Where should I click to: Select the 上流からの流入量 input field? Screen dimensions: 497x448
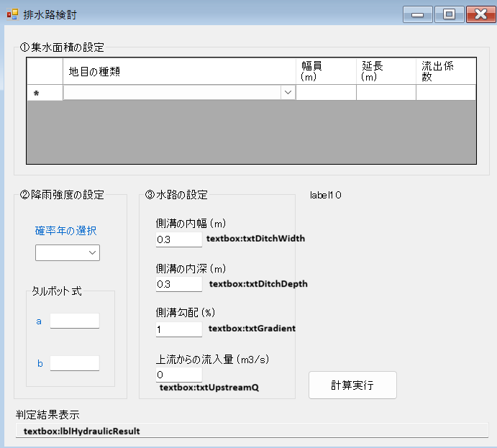tap(178, 375)
